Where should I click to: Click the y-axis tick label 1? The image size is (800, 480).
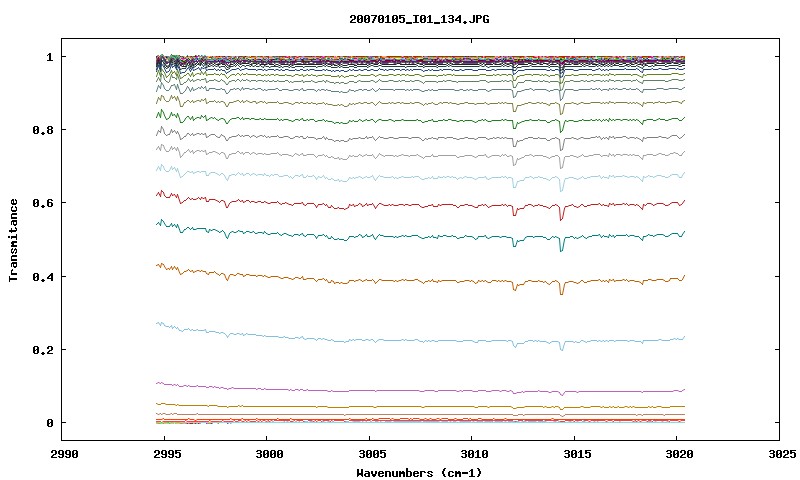tap(49, 57)
